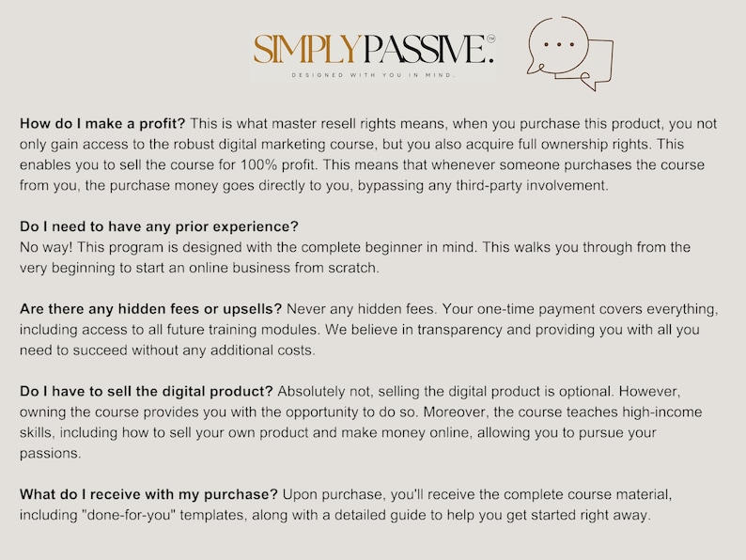Click the square speech bubble outline
746x560 pixels.
[x=588, y=64]
